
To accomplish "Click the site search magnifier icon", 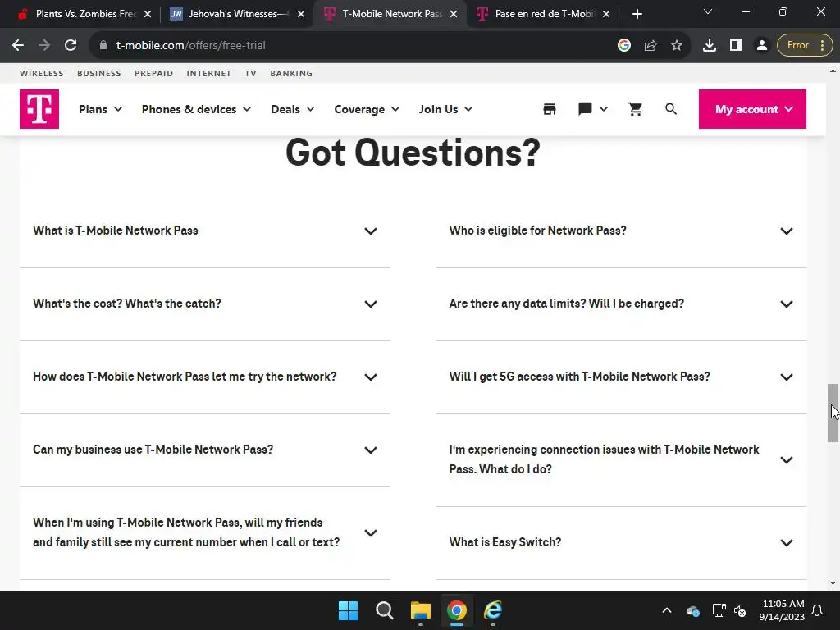I will click(x=671, y=109).
